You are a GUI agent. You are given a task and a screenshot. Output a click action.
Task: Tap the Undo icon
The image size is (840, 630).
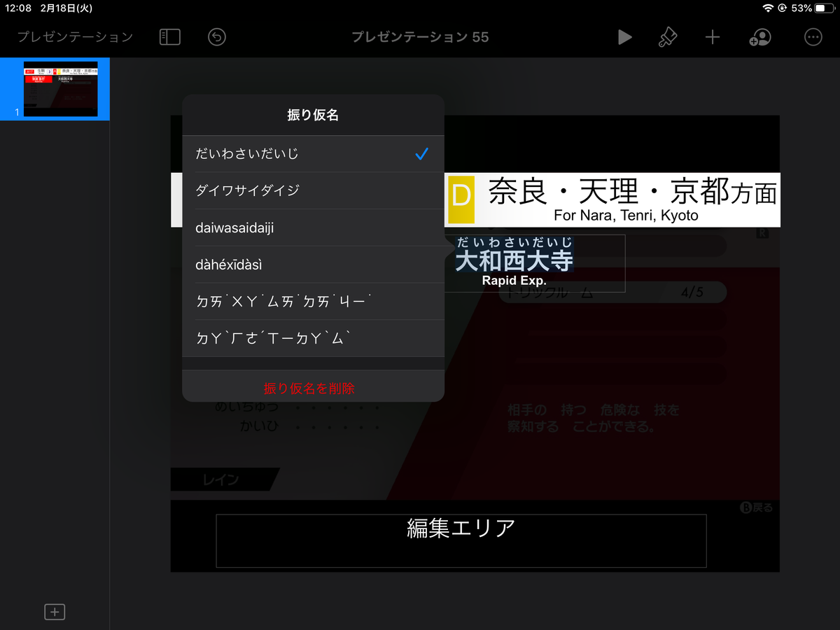pos(216,37)
